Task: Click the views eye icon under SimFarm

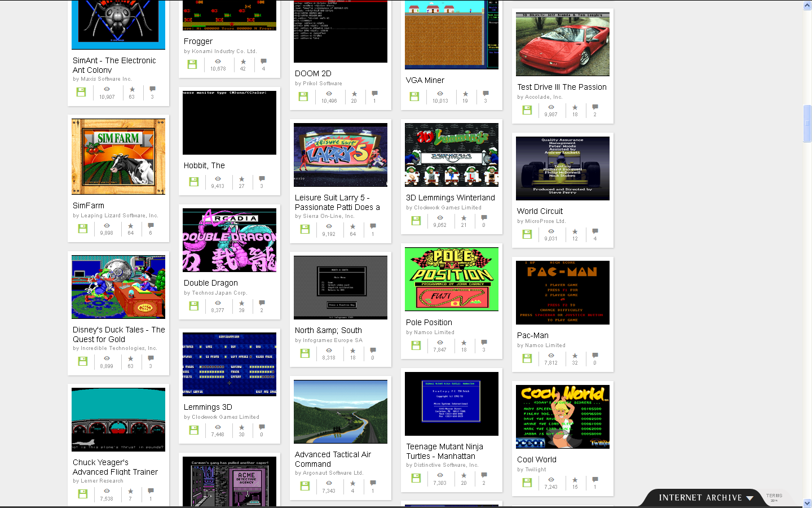Action: coord(107,226)
